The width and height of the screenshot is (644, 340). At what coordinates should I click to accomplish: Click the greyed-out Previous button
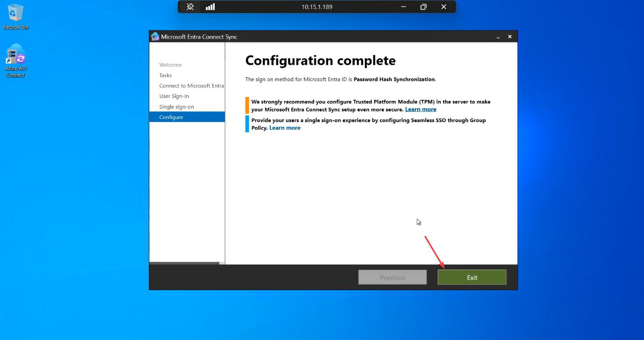click(x=392, y=277)
